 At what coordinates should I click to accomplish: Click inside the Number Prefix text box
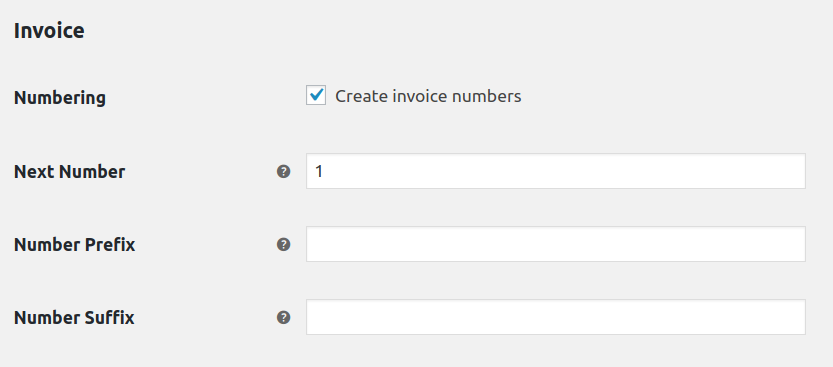(x=556, y=244)
